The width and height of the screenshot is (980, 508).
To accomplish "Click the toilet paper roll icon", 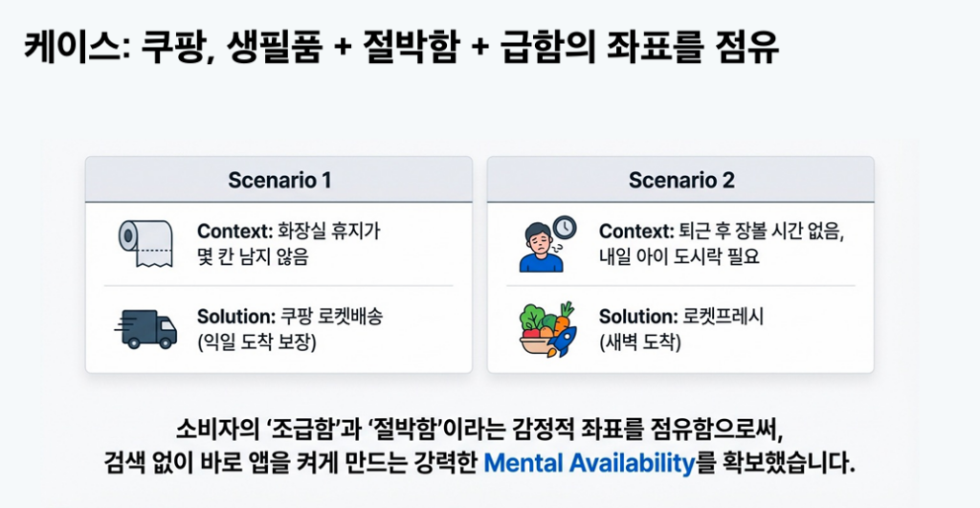I will pos(145,243).
